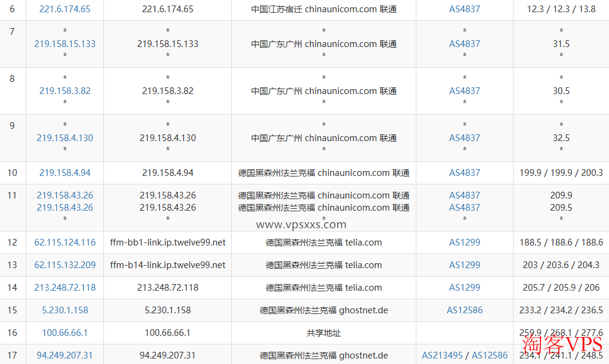The height and width of the screenshot is (364, 609).
Task: Open the 219.158.15.133 IP link in hop 7
Action: (65, 44)
